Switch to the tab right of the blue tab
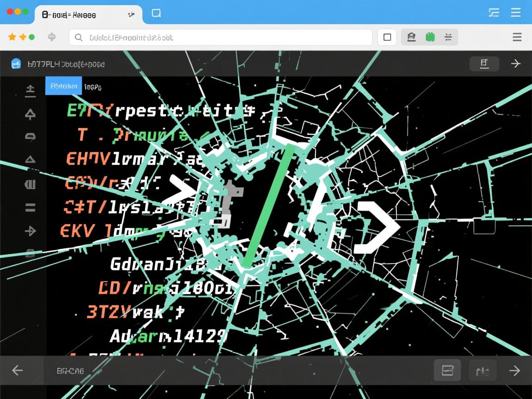This screenshot has height=399, width=532. 93,86
